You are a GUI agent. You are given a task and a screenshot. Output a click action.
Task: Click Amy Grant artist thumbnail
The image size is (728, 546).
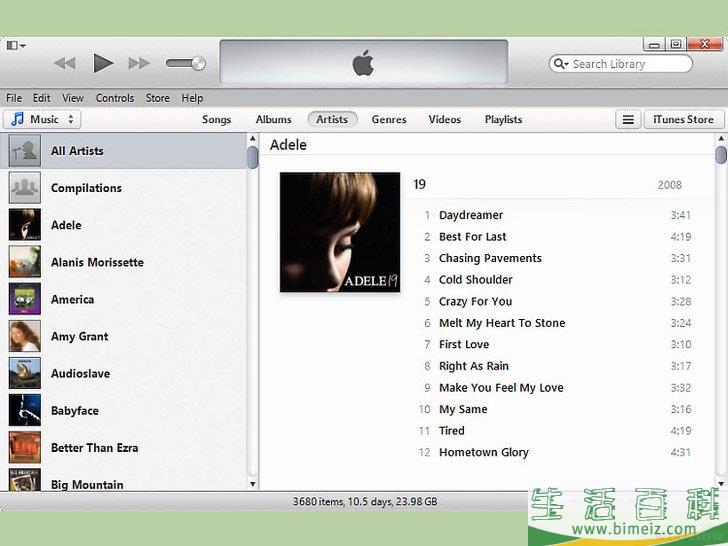coord(25,336)
